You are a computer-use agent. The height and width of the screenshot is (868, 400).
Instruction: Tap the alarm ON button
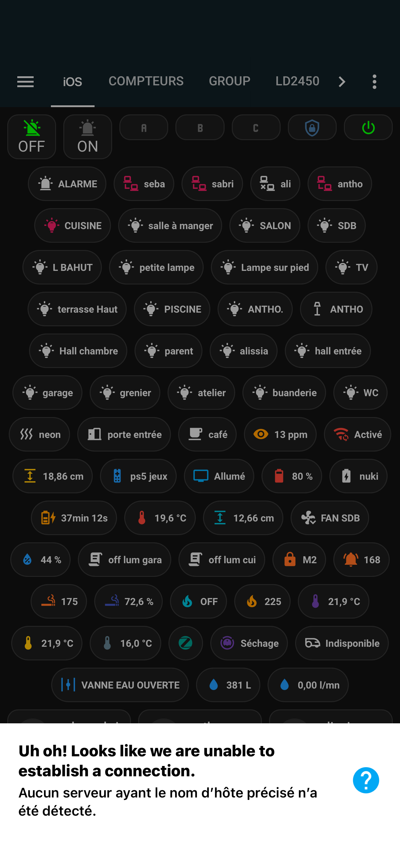click(88, 136)
